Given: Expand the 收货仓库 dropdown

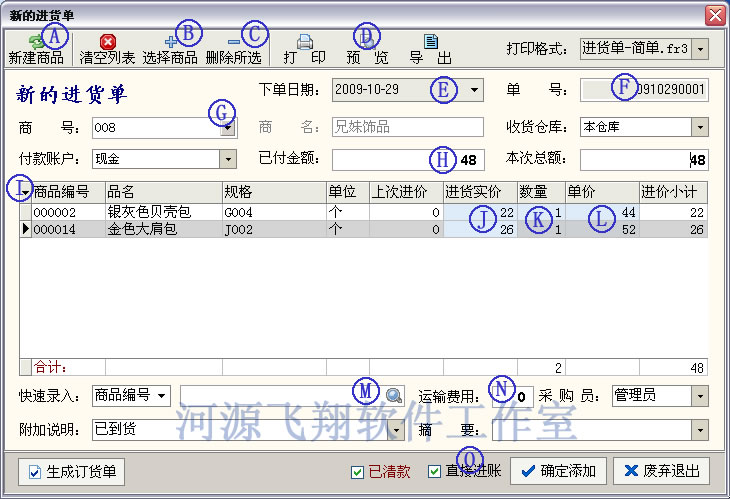Looking at the screenshot, I should [x=700, y=128].
